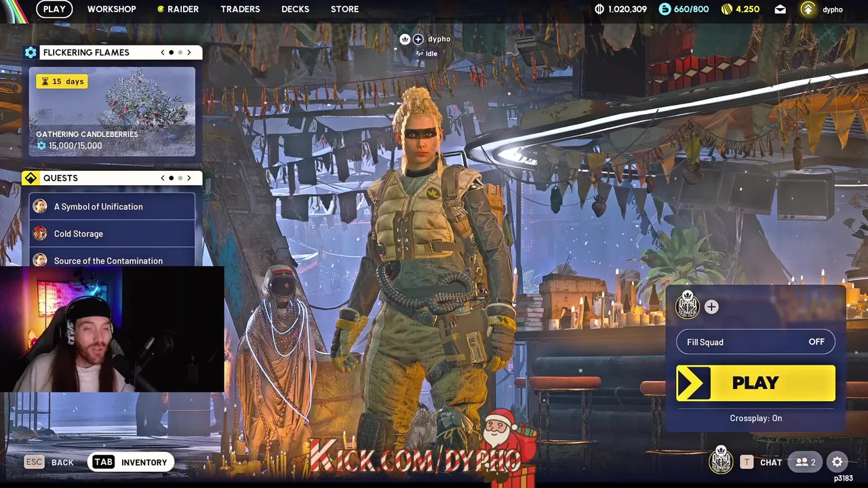
Task: Open the RAIDER tab
Action: pyautogui.click(x=178, y=9)
